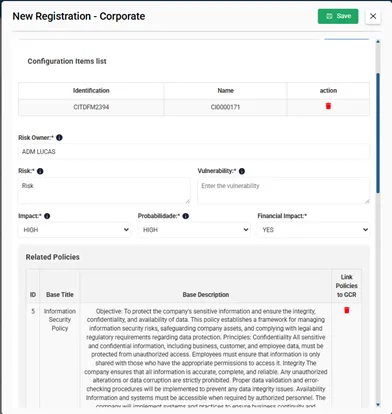Focus the Vulnerability text area
Viewport: 392px width, 414px height.
click(284, 191)
